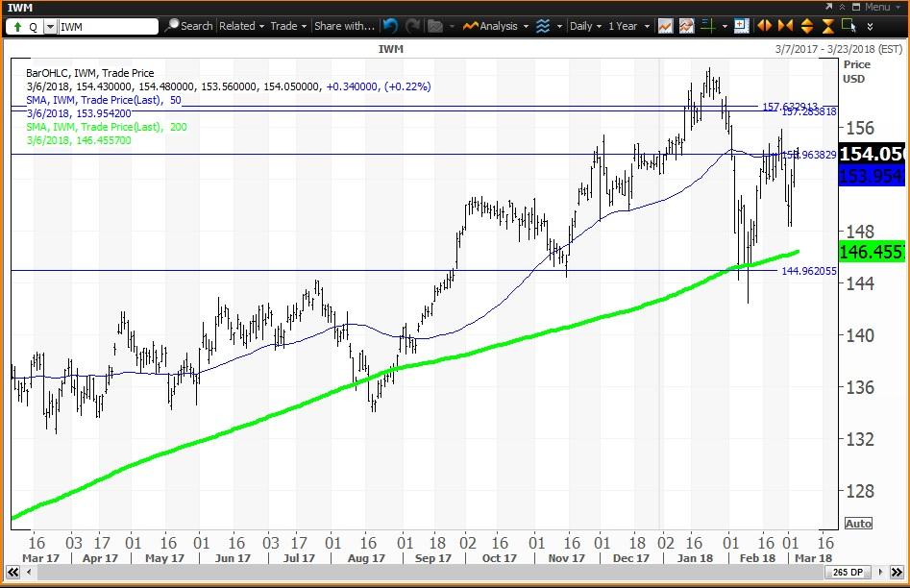Image resolution: width=910 pixels, height=588 pixels.
Task: Click the date range 3/7/2017 - 3/23/2018 text
Action: pyautogui.click(x=839, y=49)
